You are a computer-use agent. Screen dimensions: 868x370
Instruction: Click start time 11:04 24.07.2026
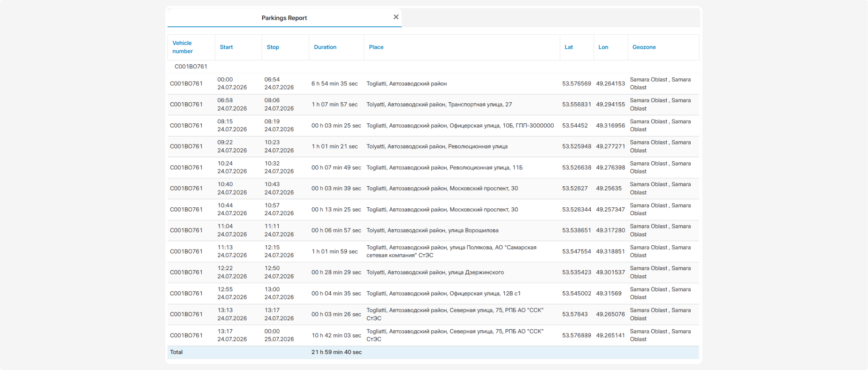(232, 230)
